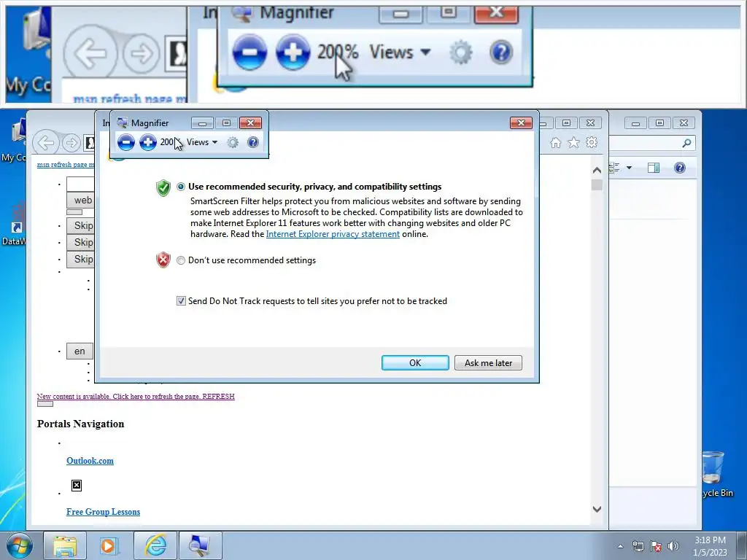Open Internet Explorer privacy statement link
Image resolution: width=747 pixels, height=560 pixels.
click(333, 234)
